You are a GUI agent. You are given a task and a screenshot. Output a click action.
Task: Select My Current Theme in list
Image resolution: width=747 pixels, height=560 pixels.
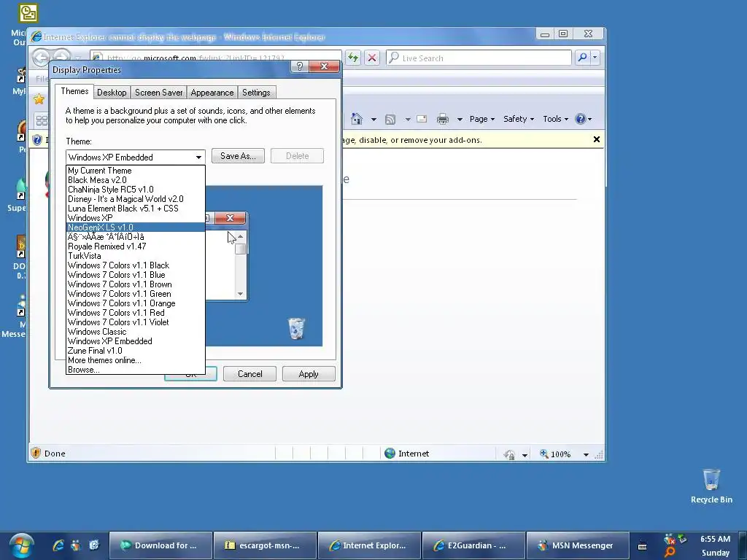[x=136, y=171]
